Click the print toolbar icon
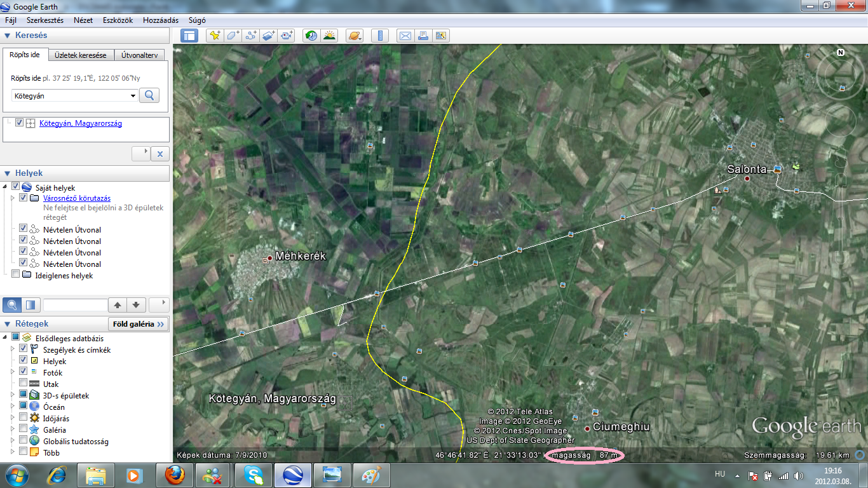The width and height of the screenshot is (868, 488). (x=423, y=36)
